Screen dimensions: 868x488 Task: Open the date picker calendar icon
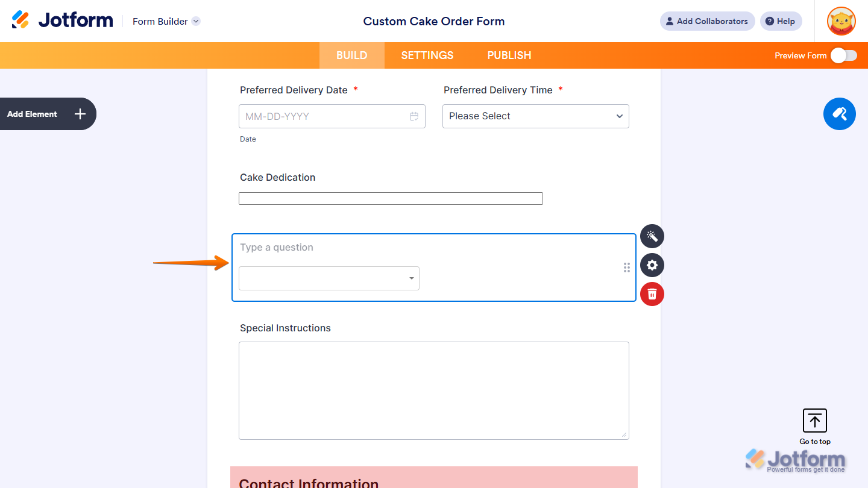414,116
